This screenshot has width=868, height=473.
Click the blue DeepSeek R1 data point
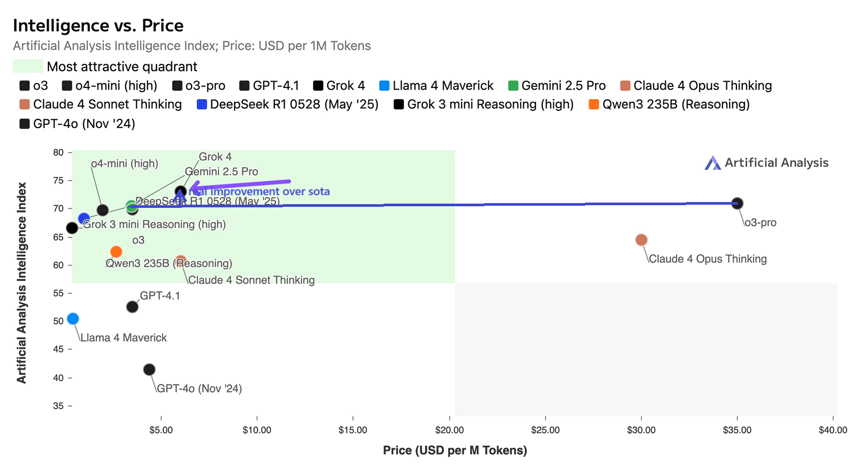[84, 218]
